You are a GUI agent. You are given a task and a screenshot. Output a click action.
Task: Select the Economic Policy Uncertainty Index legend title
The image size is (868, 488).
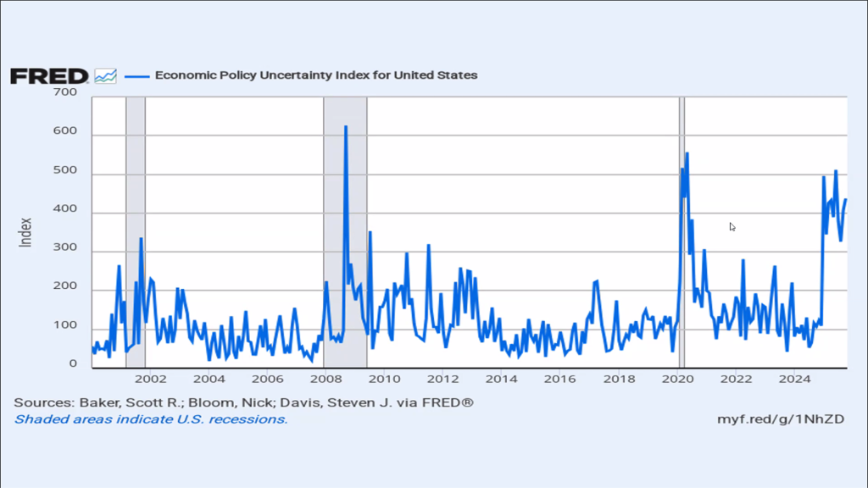315,75
